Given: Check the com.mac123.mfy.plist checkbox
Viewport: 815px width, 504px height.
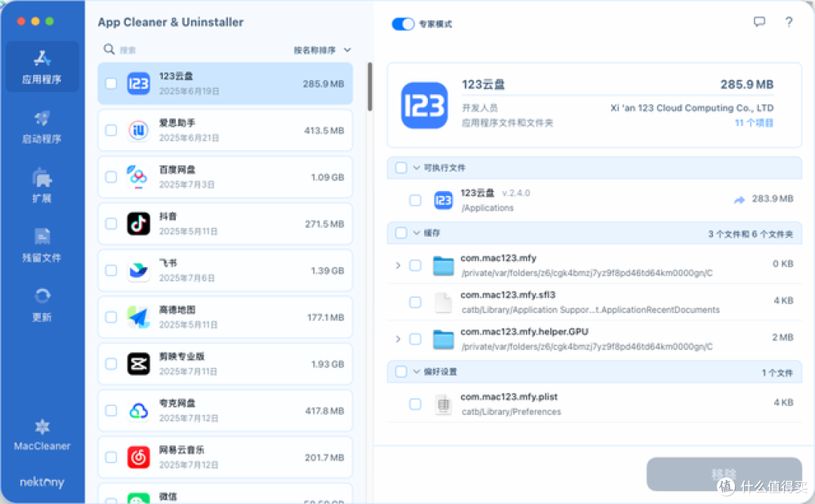Looking at the screenshot, I should 415,404.
